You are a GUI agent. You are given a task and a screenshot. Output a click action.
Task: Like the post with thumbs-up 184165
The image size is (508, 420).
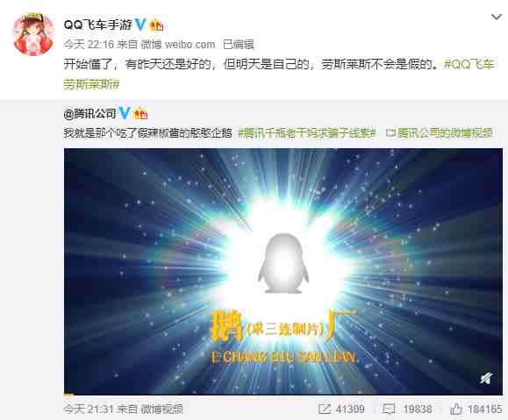[476, 409]
